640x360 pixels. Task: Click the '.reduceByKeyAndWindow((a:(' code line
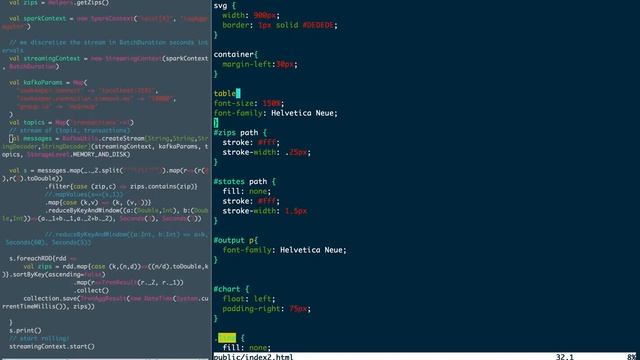point(127,211)
